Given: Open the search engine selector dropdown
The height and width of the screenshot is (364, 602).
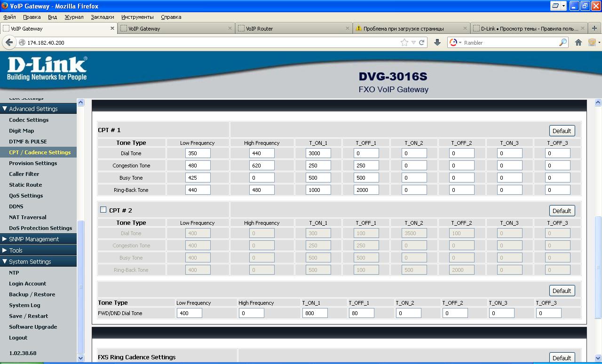Looking at the screenshot, I should click(456, 42).
